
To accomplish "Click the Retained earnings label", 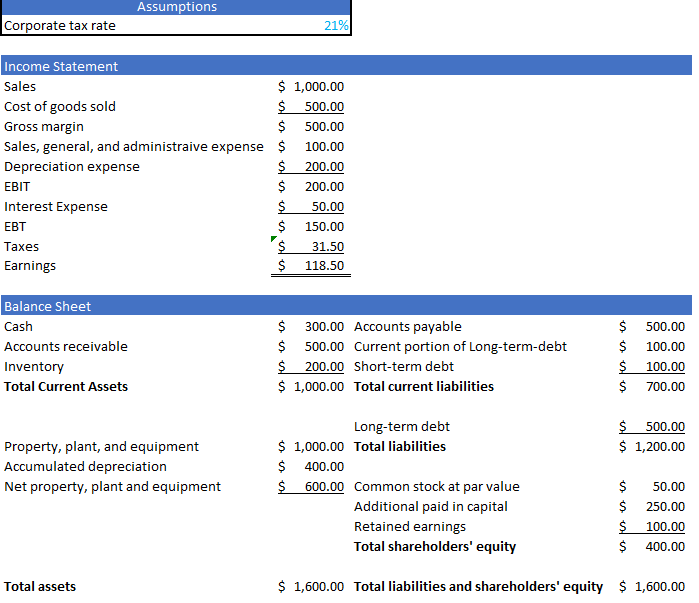I will coord(410,527).
